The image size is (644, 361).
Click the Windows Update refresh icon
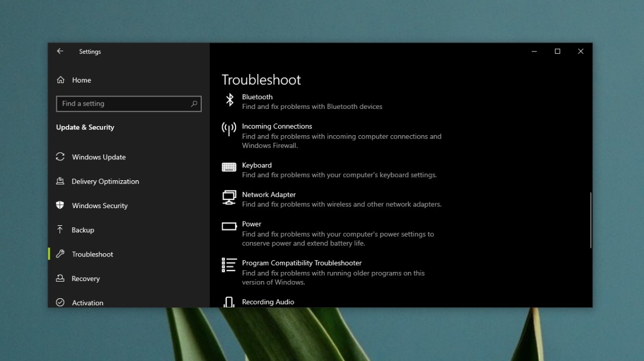60,157
